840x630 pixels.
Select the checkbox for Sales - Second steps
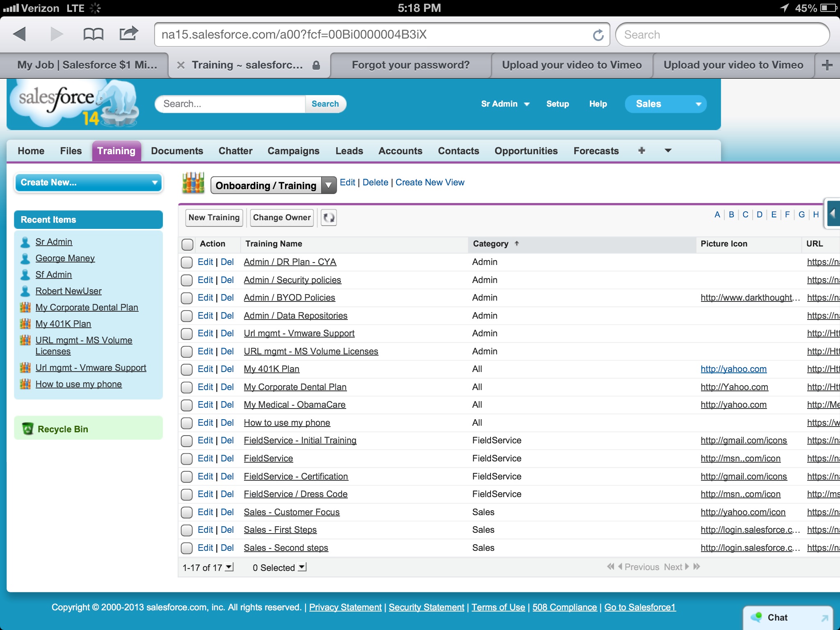pyautogui.click(x=187, y=548)
